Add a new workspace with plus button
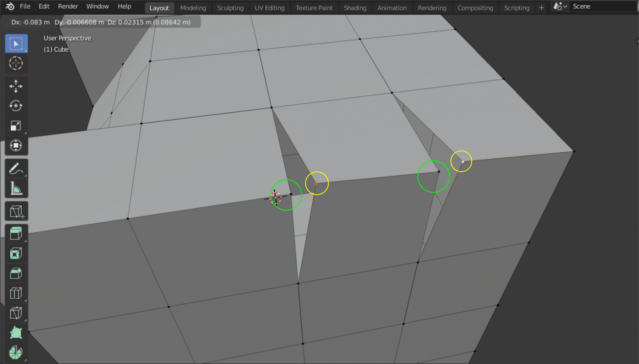Image resolution: width=639 pixels, height=364 pixels. coord(541,8)
